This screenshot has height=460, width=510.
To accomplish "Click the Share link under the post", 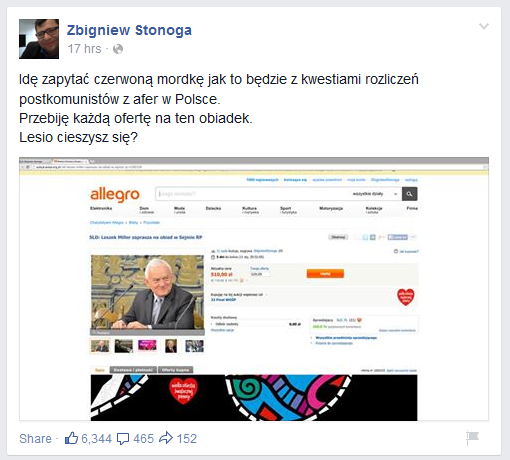I will pos(35,439).
